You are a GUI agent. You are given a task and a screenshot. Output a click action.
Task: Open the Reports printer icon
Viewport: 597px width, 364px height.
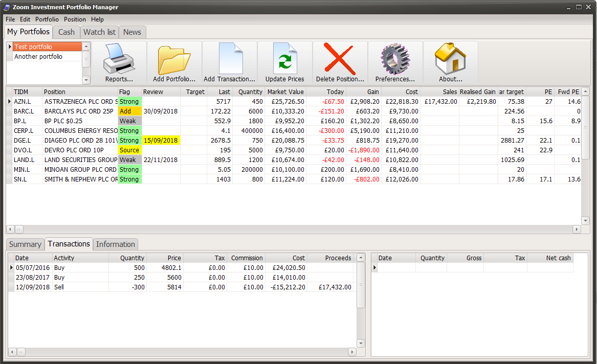119,59
